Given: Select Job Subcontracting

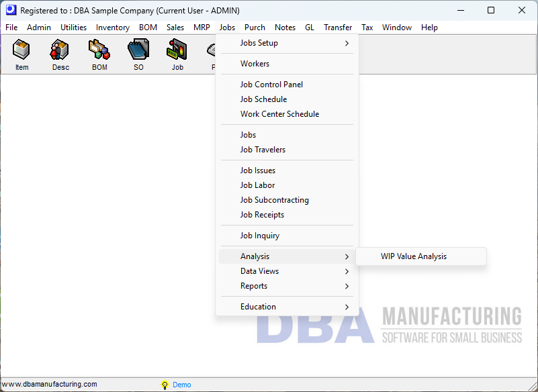Looking at the screenshot, I should coord(287,200).
